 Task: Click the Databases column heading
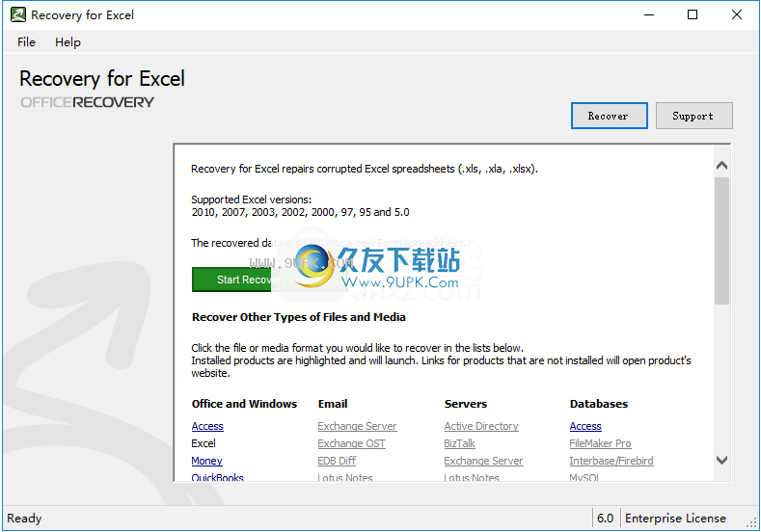click(x=599, y=404)
